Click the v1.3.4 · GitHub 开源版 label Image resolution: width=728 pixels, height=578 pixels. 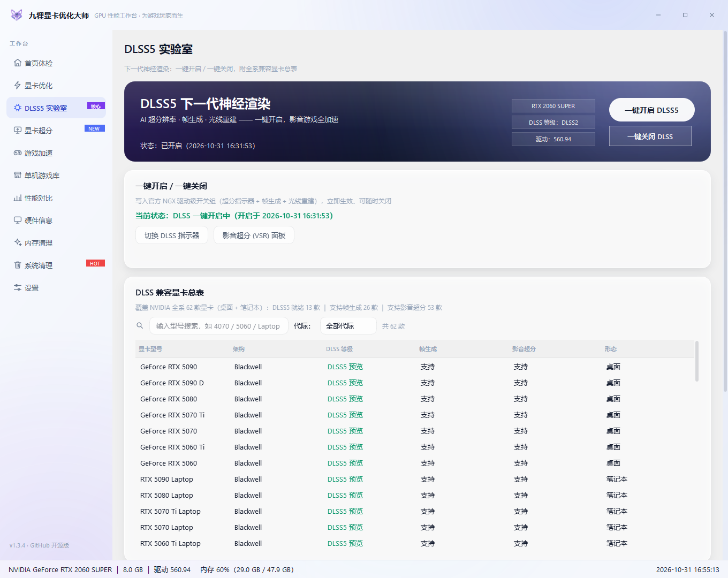point(40,545)
